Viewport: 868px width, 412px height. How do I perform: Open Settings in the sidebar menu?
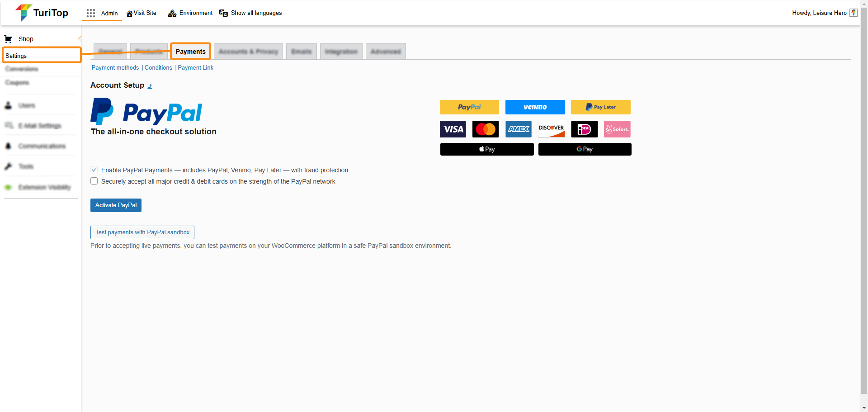[x=16, y=56]
